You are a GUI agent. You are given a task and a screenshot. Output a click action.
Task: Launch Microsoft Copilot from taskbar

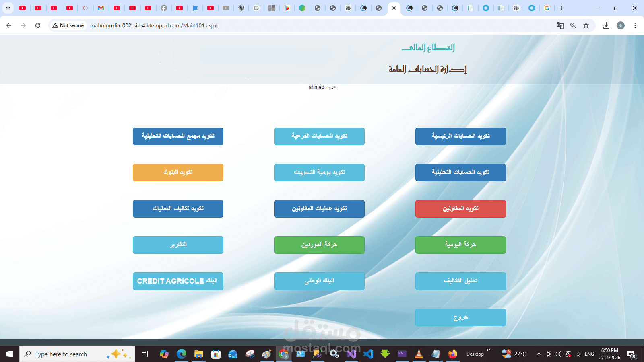(x=164, y=354)
